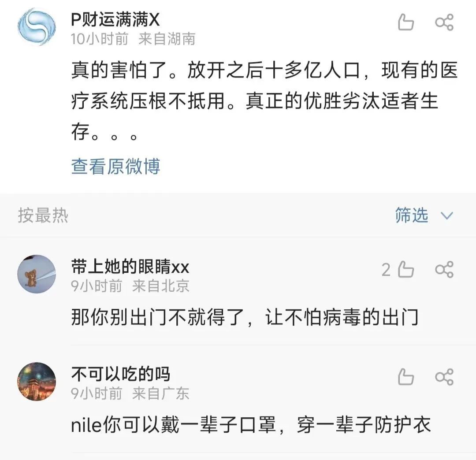
Task: Tap the like count 2 on 带上她的眼睛xx's comment
Action: (386, 270)
